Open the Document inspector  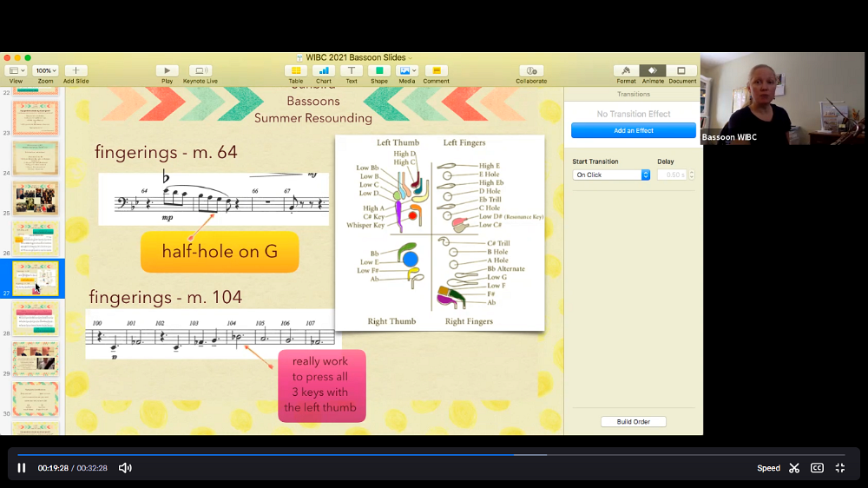(x=681, y=70)
